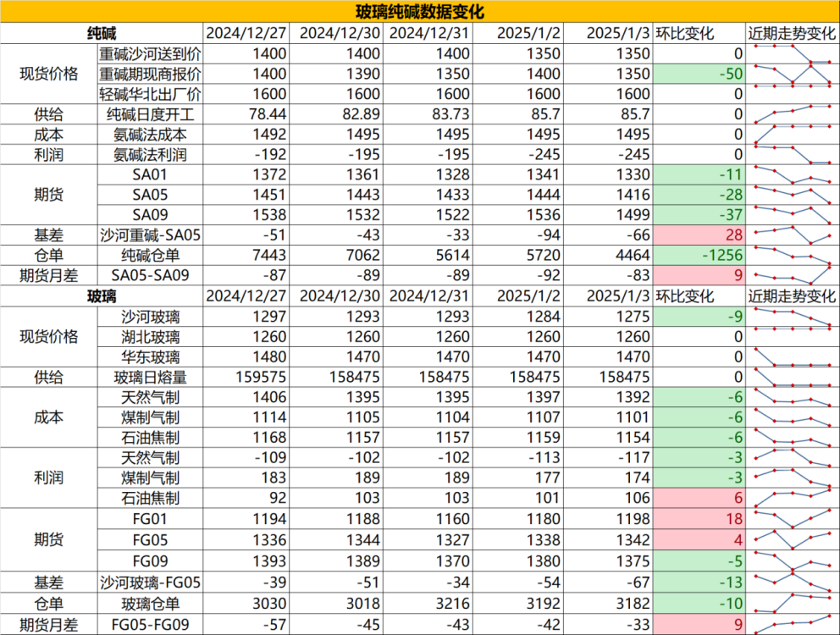The image size is (840, 635).
Task: Select the 玻璃仓单 label cell
Action: [x=150, y=604]
